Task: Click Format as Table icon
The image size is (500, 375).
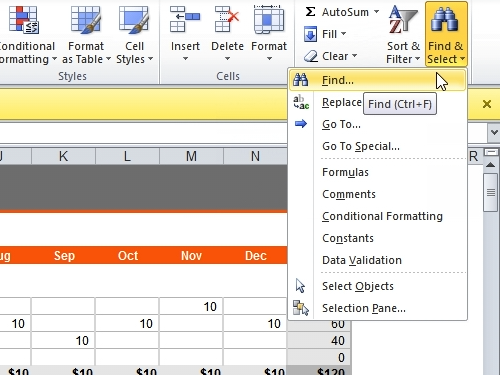Action: pyautogui.click(x=86, y=20)
